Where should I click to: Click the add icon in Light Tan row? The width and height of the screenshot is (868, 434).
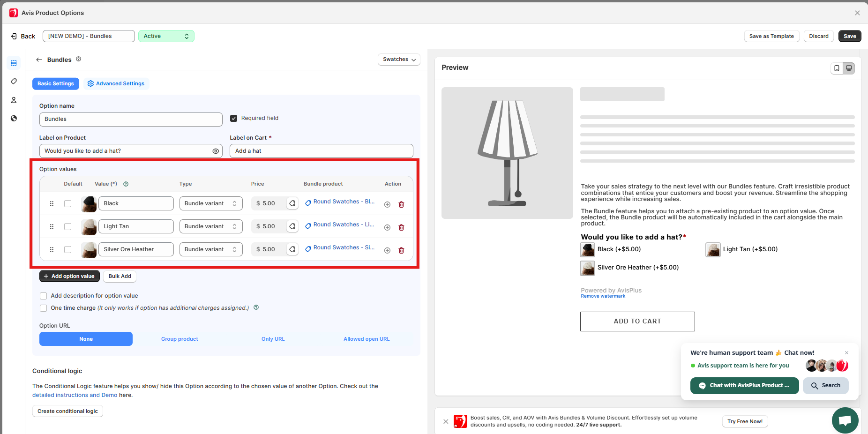pyautogui.click(x=387, y=227)
